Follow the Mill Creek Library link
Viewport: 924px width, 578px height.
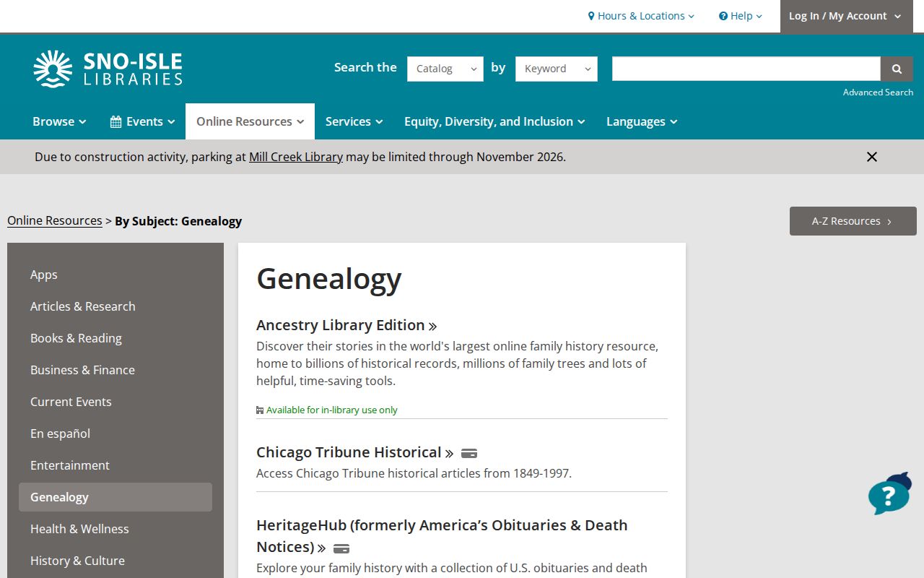pos(296,157)
